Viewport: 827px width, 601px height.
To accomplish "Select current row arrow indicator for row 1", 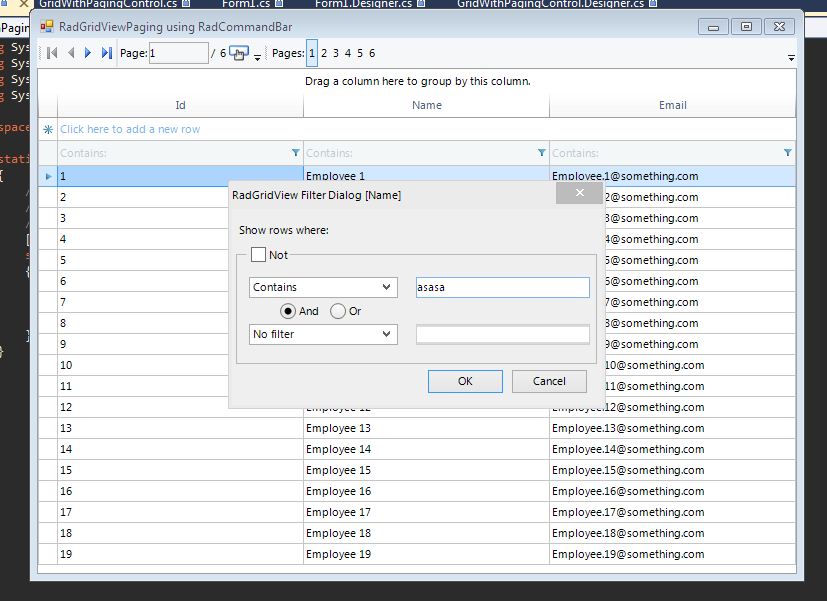I will click(48, 176).
